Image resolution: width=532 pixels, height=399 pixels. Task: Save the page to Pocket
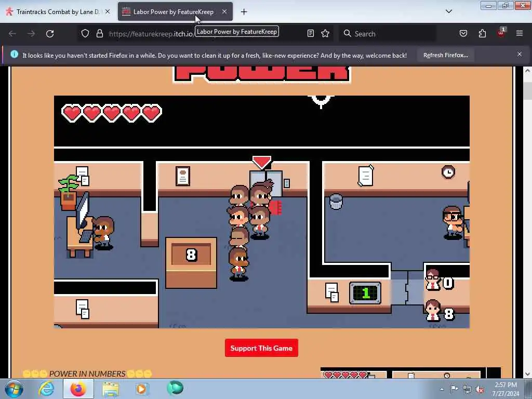pos(463,33)
